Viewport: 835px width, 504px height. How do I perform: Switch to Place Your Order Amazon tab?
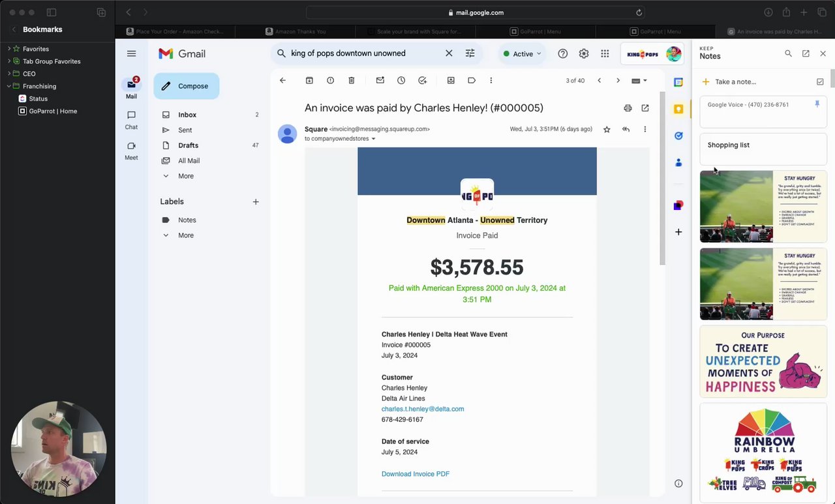pyautogui.click(x=175, y=31)
